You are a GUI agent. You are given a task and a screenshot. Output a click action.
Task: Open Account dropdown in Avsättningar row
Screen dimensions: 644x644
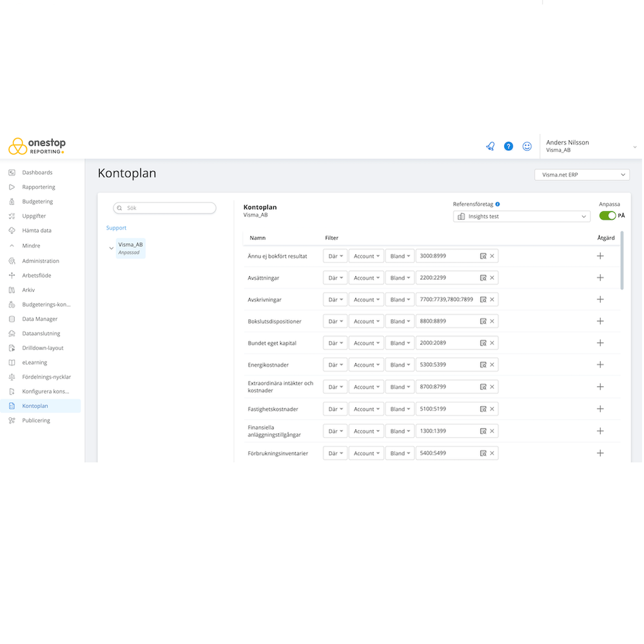point(366,278)
